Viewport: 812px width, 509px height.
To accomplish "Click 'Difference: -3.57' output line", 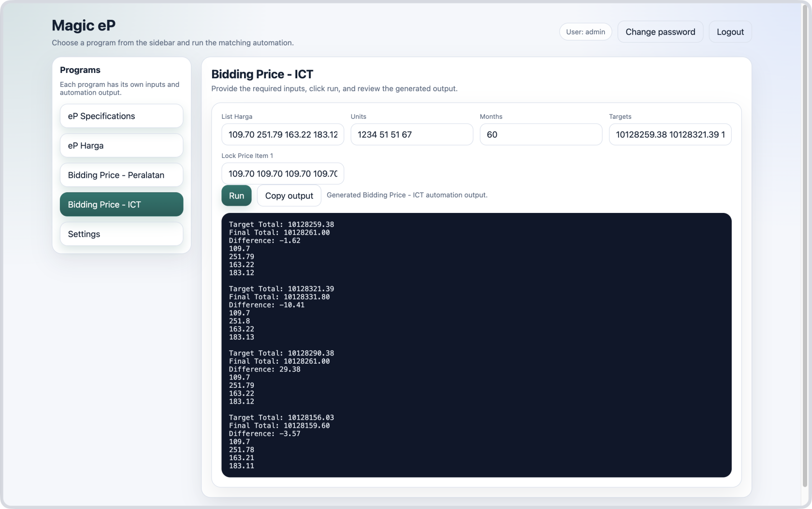I will click(264, 434).
